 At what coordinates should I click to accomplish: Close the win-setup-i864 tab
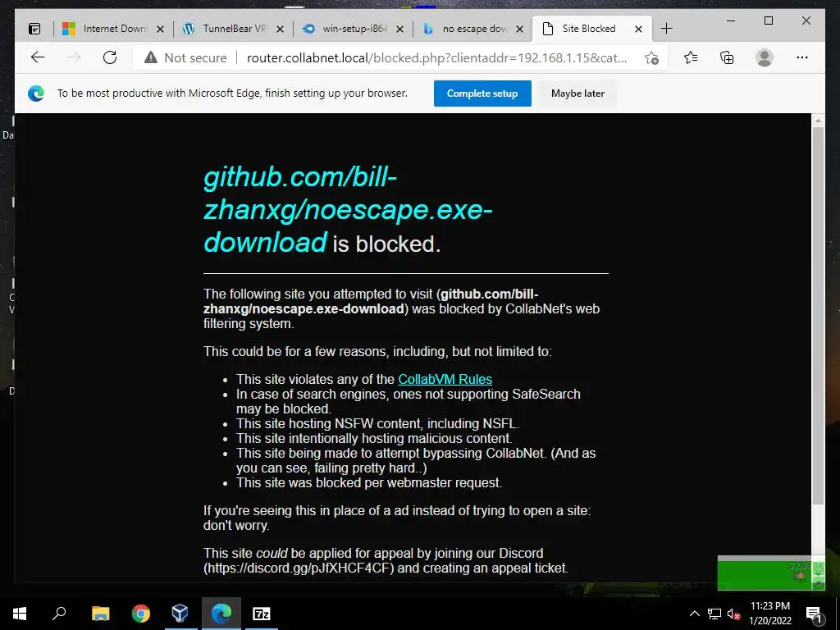tap(399, 30)
